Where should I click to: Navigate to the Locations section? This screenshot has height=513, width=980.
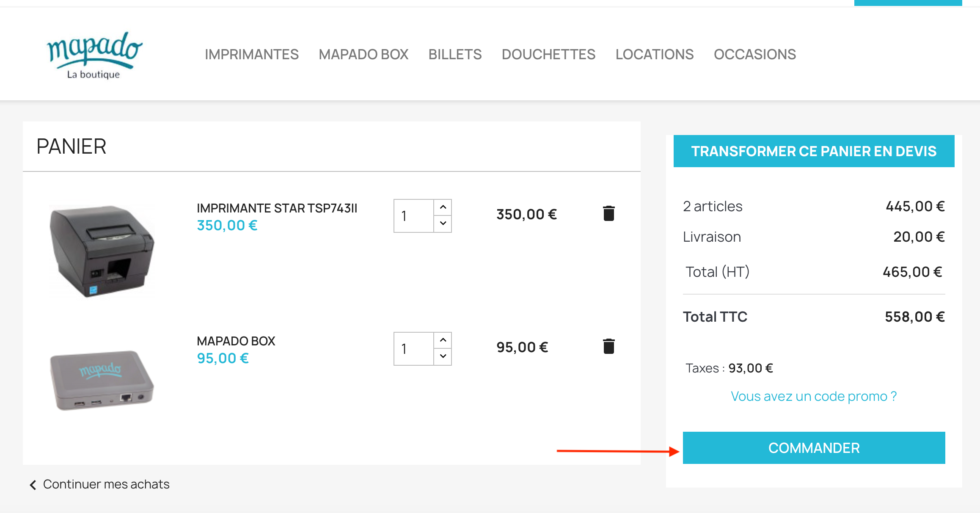(654, 55)
